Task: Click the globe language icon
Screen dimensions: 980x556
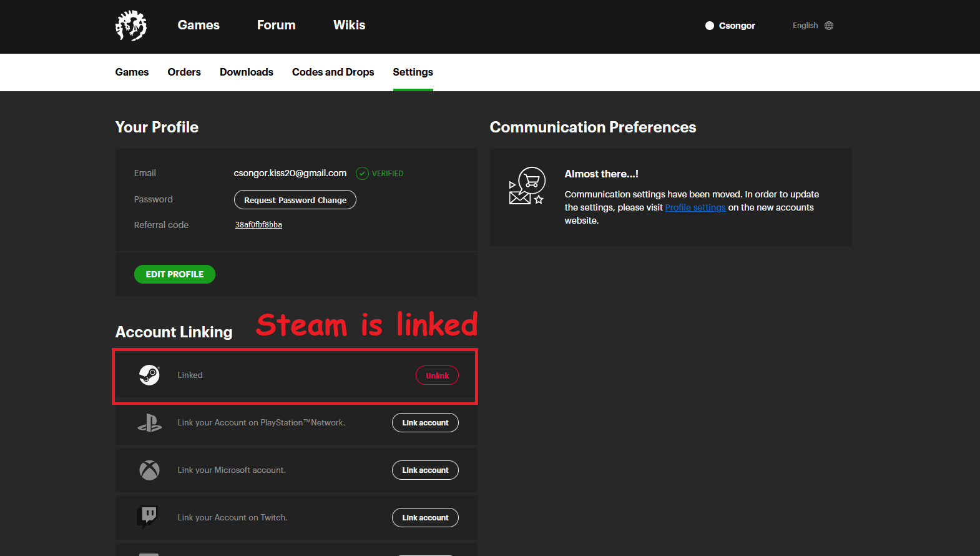Action: [829, 26]
